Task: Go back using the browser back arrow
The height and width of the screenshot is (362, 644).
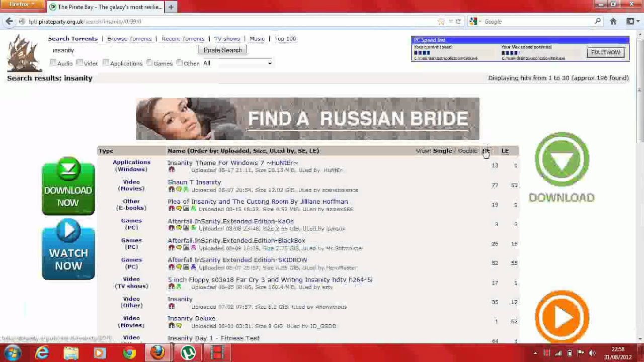Action: (9, 21)
